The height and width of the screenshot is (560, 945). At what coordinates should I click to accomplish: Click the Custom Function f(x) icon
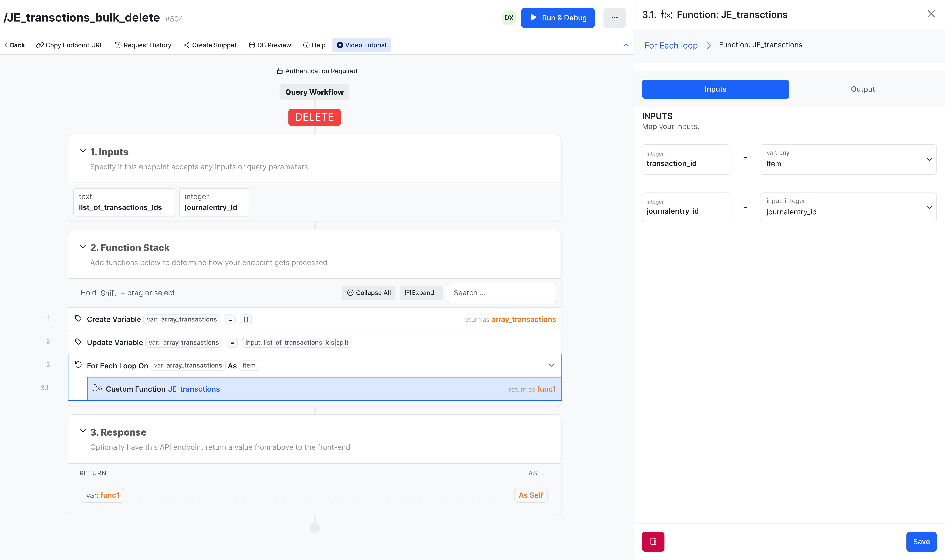pyautogui.click(x=97, y=388)
